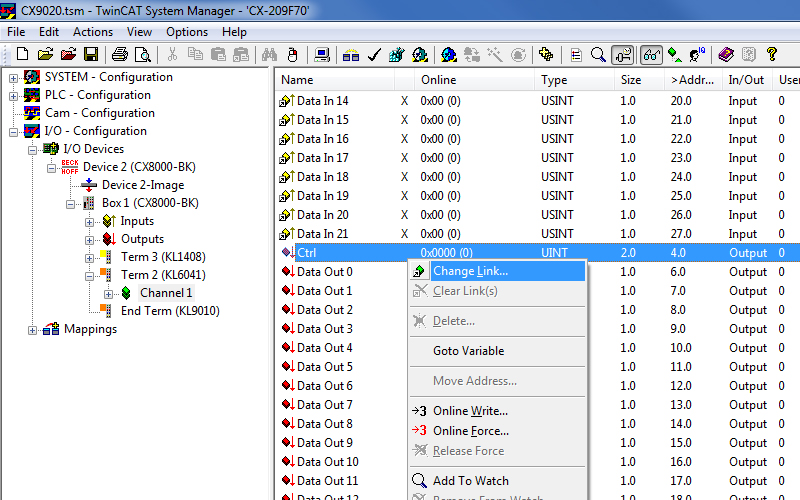
Task: Click the Check Configuration checkmark icon
Action: (x=374, y=54)
